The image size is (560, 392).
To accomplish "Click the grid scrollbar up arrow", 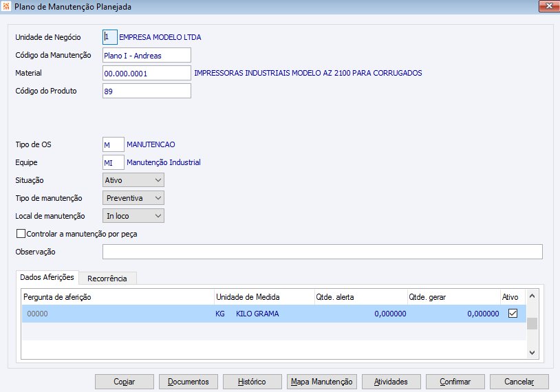I will pos(532,296).
